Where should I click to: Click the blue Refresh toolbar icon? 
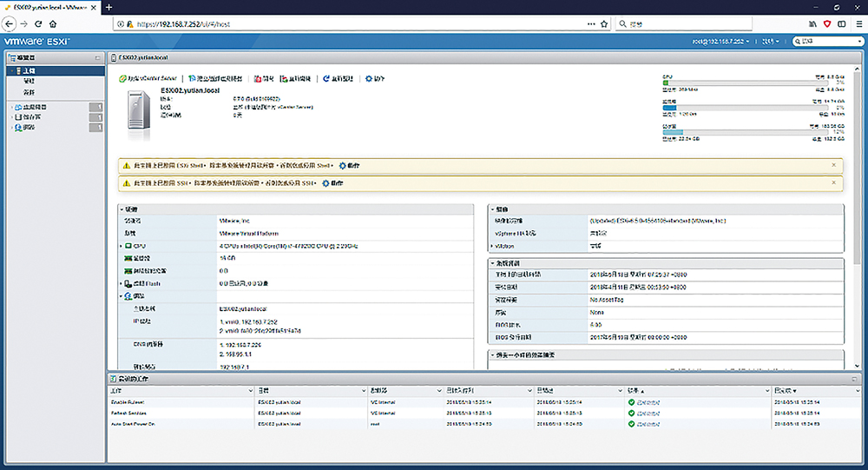[x=326, y=79]
